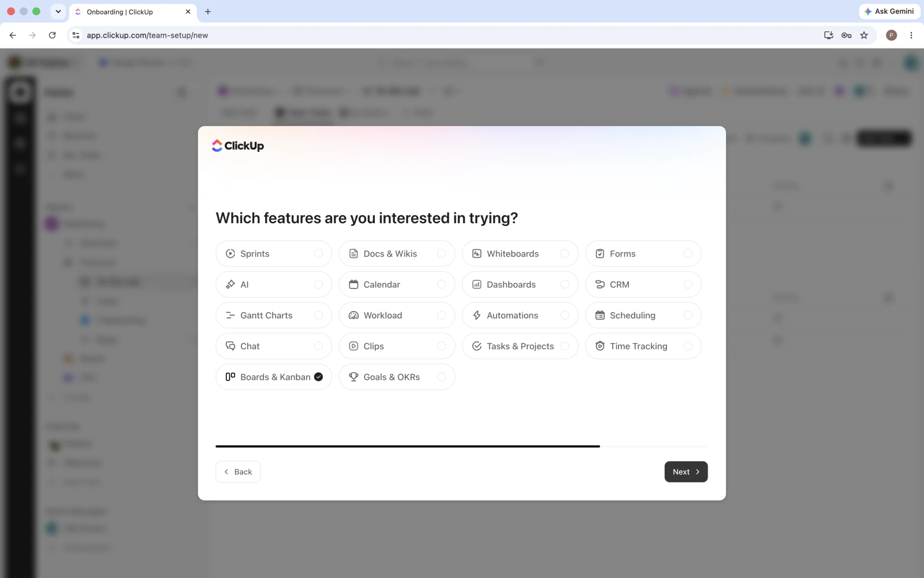Click the ClickUp logo in the dialog
This screenshot has width=924, height=578.
238,146
